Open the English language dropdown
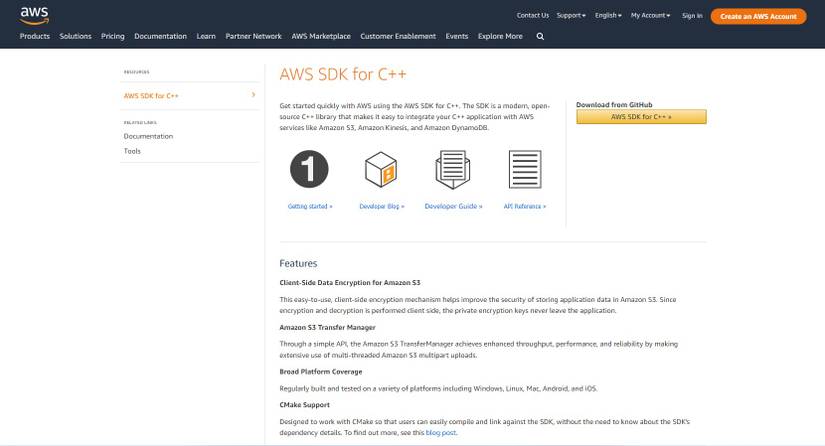The height and width of the screenshot is (446, 825). tap(608, 16)
